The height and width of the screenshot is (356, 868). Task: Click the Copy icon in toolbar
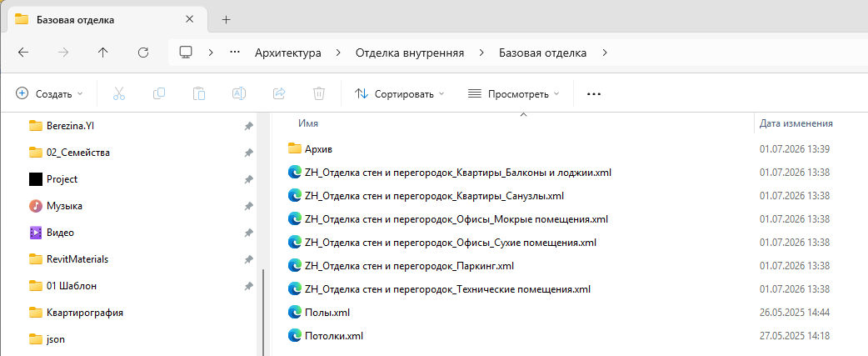(159, 93)
